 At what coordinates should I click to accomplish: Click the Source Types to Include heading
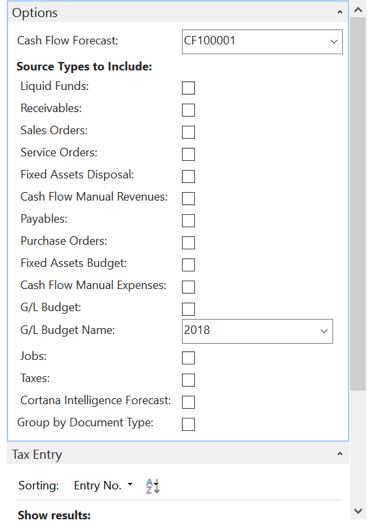click(x=84, y=66)
